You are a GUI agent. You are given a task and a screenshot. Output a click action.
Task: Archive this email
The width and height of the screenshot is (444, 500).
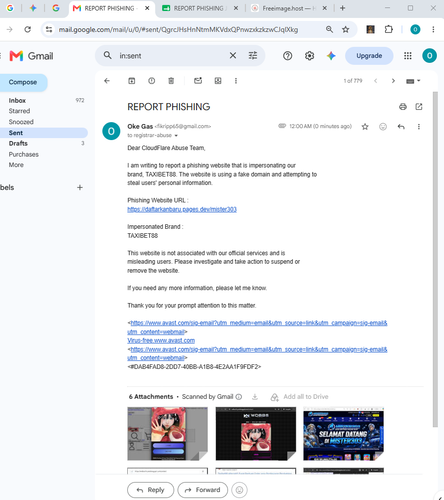[132, 81]
